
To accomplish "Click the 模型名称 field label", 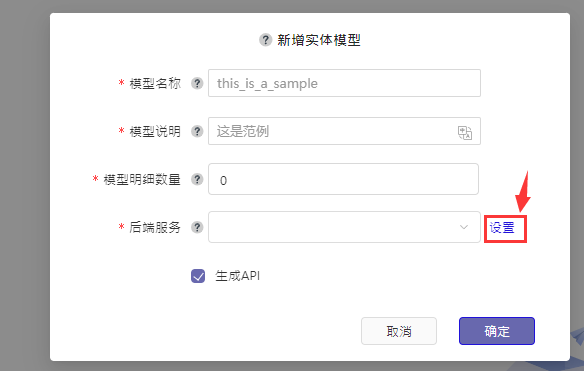I will pos(155,83).
